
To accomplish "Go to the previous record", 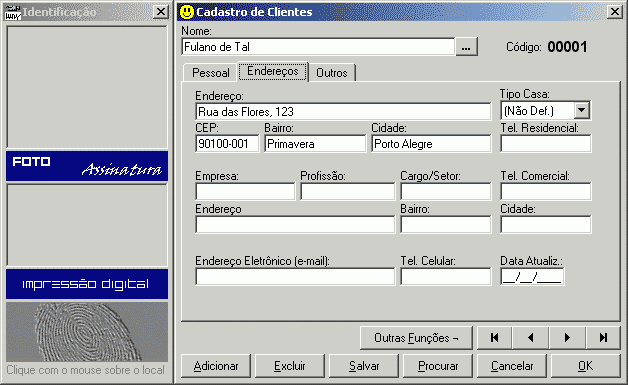I will click(531, 338).
